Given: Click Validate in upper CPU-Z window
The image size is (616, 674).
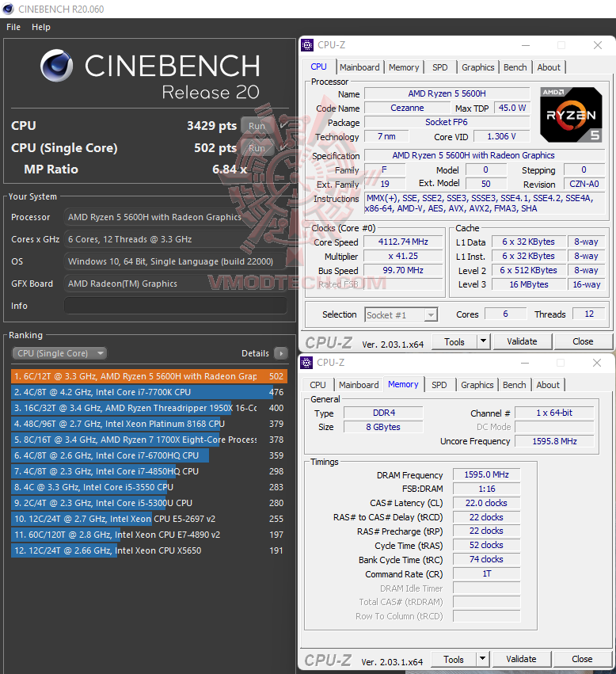Looking at the screenshot, I should click(x=522, y=341).
